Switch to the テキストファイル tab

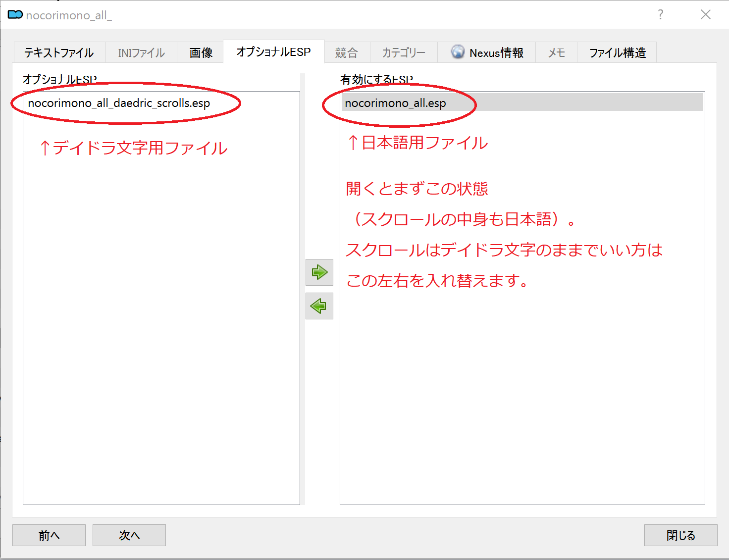[59, 53]
